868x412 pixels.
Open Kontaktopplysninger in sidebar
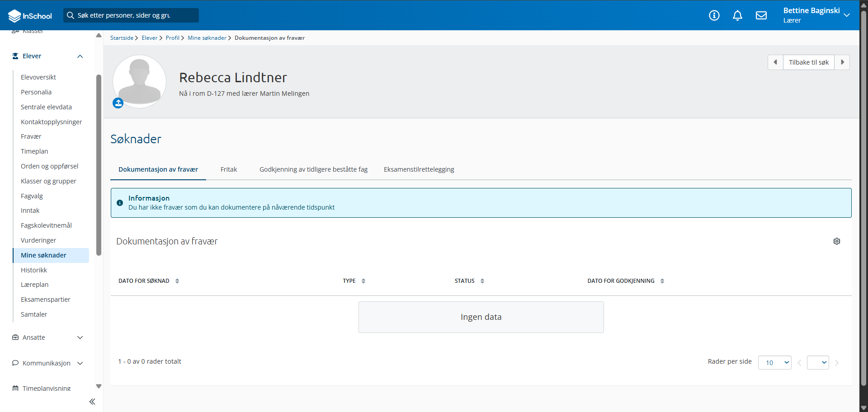tap(51, 122)
